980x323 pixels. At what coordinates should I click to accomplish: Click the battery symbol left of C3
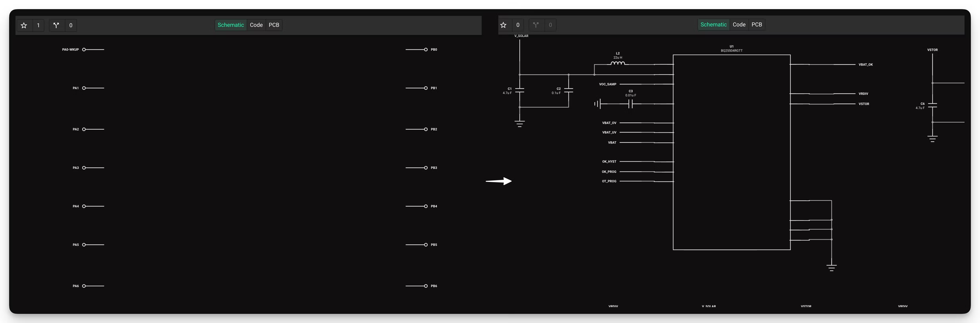point(598,104)
